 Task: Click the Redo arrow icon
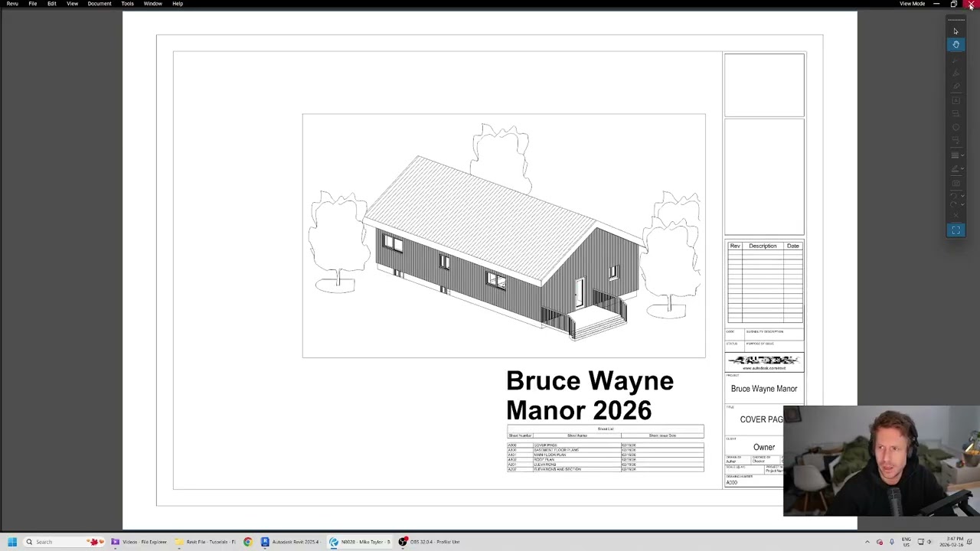[954, 205]
